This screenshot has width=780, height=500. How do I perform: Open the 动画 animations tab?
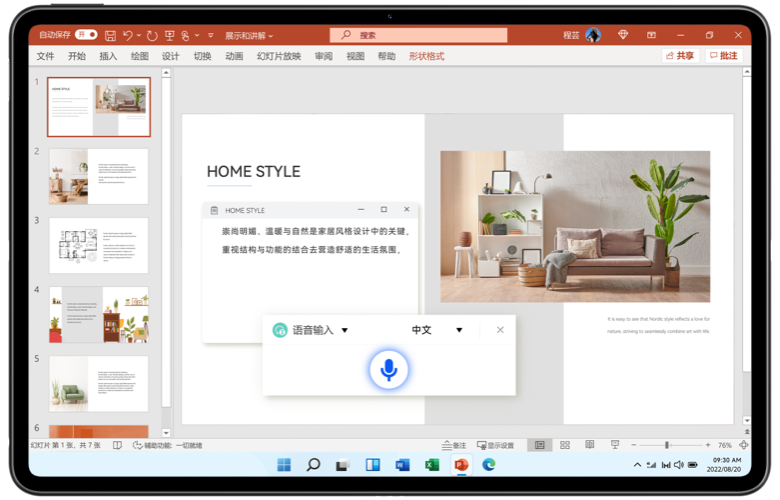click(234, 56)
